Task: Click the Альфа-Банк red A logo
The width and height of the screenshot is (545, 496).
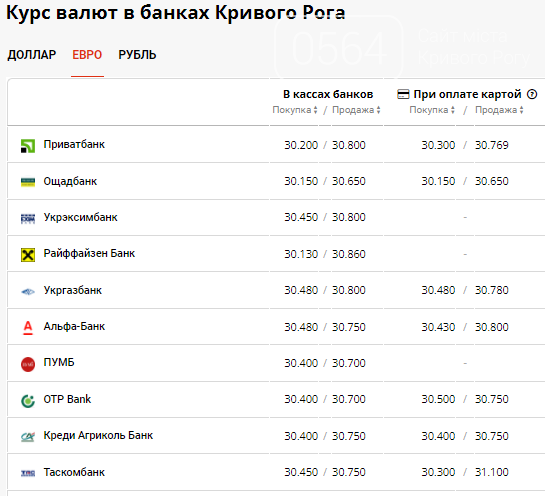Action: click(28, 328)
